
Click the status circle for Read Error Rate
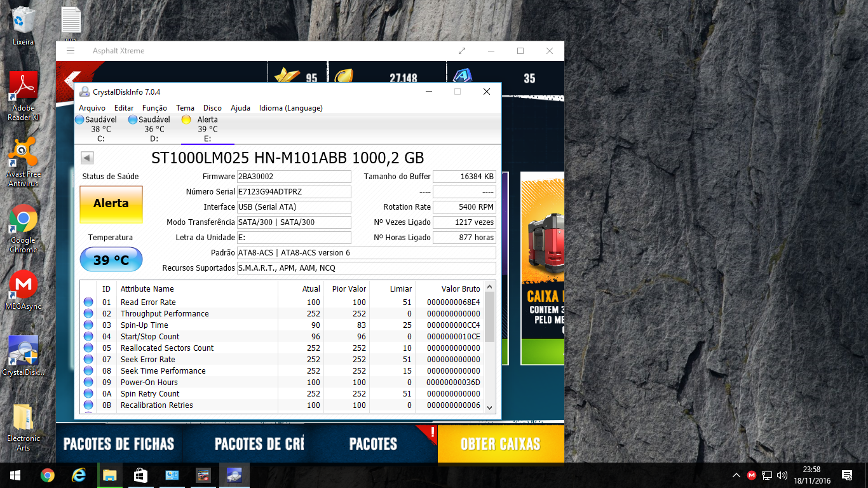[88, 302]
